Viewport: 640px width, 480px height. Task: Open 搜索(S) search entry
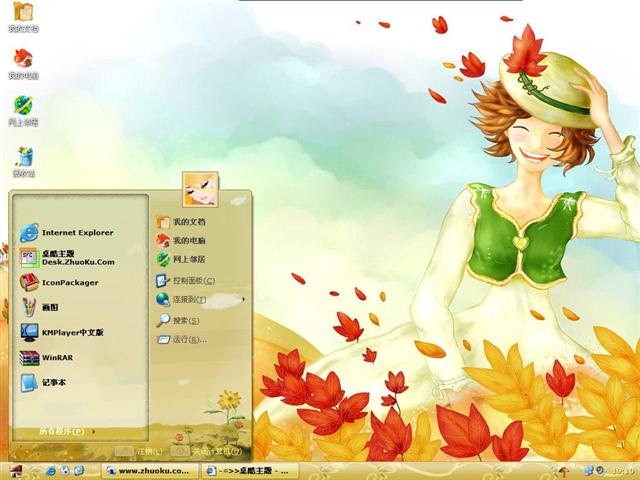tap(178, 320)
